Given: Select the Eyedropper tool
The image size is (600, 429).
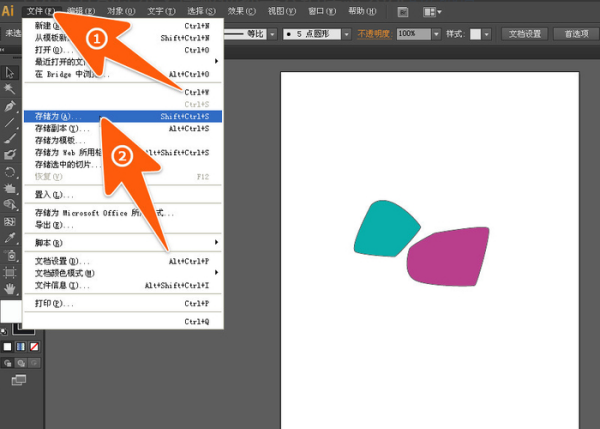Looking at the screenshot, I should click(10, 238).
